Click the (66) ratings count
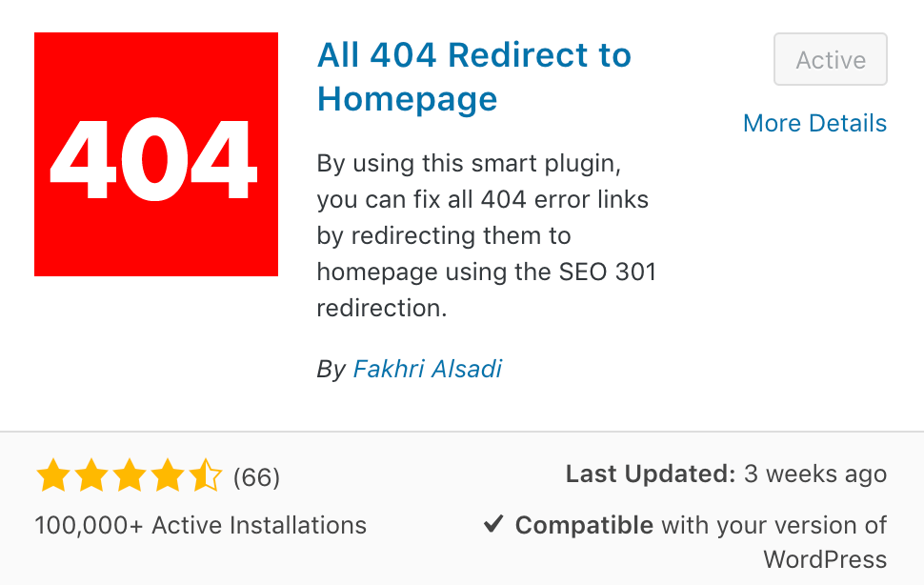Screen dimensions: 924x585 256,477
